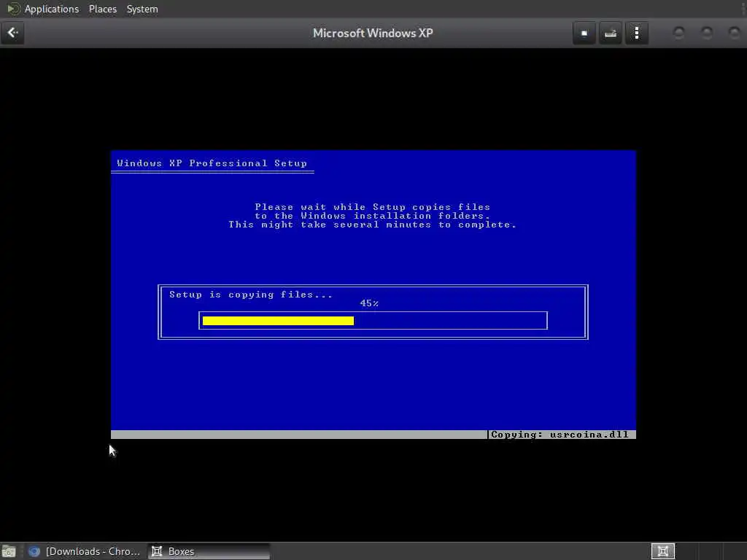Click the fullscreen square icon in header

pos(584,34)
